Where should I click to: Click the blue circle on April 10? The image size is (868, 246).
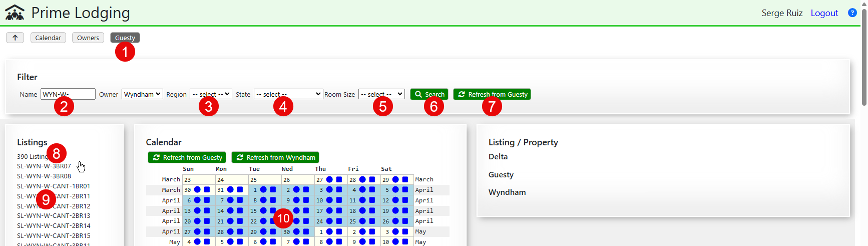point(329,200)
